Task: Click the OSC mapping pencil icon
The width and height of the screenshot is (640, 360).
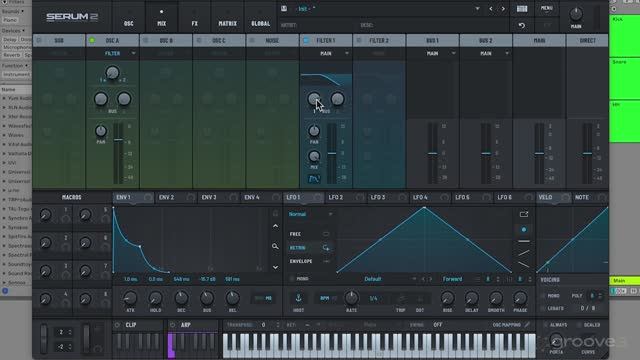Action: click(x=527, y=325)
